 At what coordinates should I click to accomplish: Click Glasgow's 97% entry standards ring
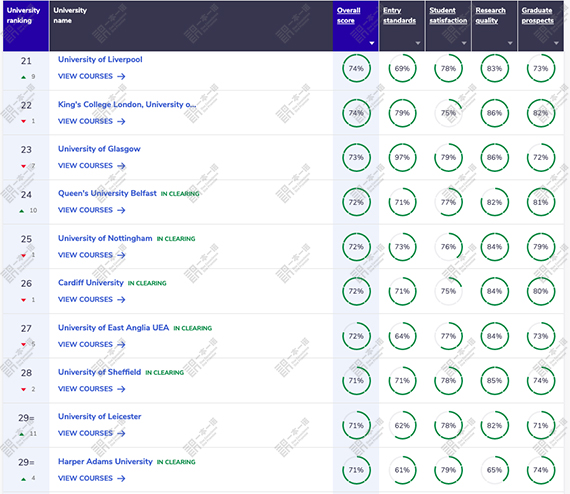click(x=402, y=157)
